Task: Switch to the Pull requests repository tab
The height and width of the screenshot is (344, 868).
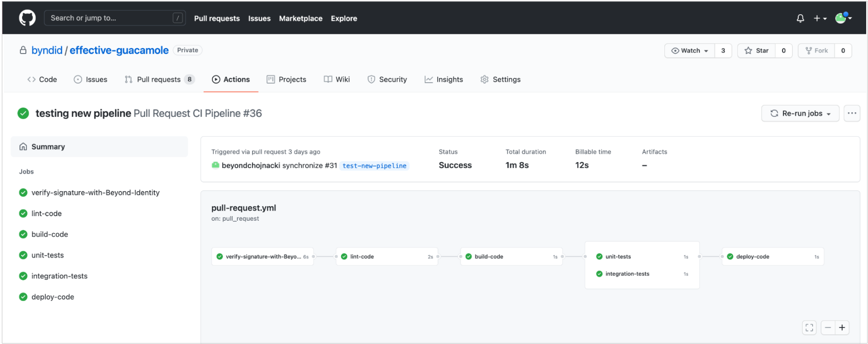Action: tap(159, 79)
